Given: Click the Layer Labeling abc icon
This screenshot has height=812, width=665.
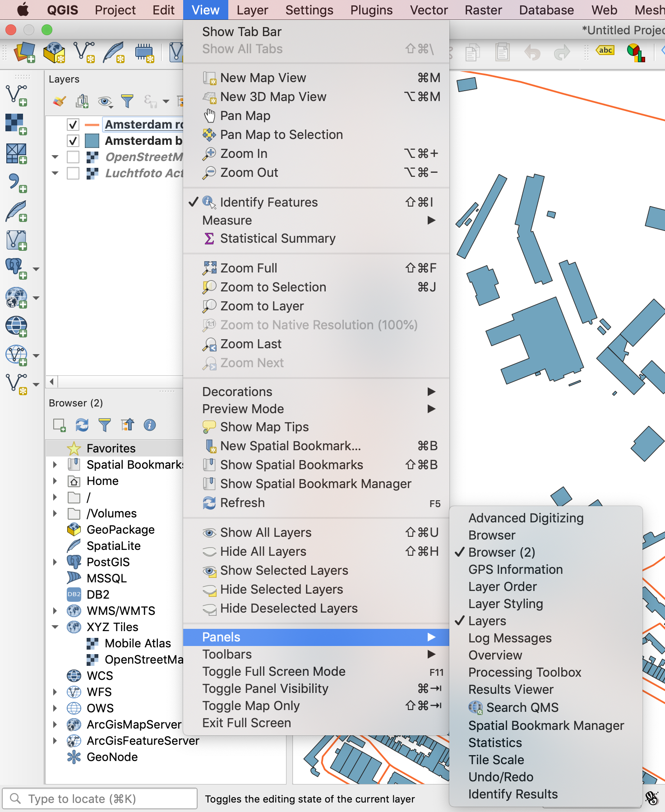Looking at the screenshot, I should tap(605, 51).
